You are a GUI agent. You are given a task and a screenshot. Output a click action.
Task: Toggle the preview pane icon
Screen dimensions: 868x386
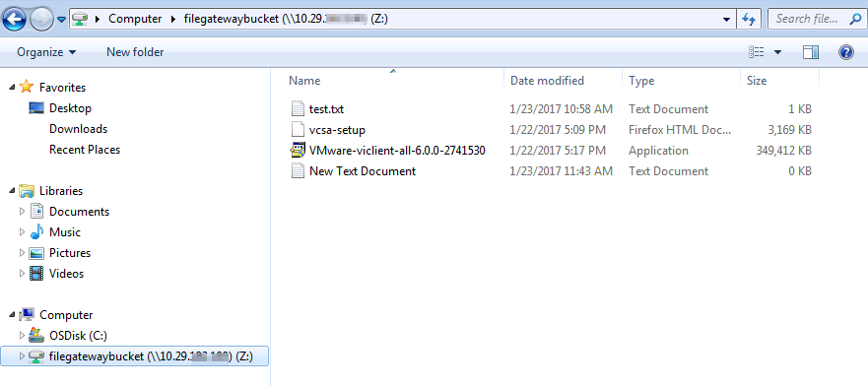click(x=811, y=52)
